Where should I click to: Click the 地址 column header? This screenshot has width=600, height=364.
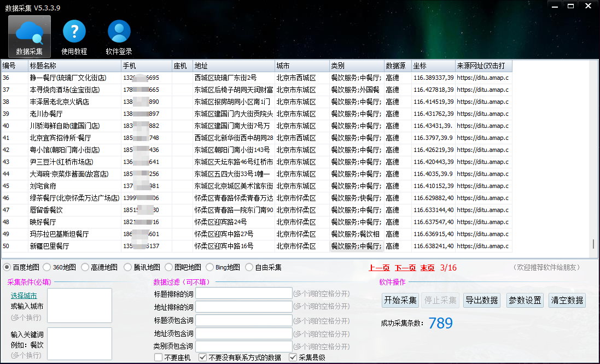tap(234, 66)
